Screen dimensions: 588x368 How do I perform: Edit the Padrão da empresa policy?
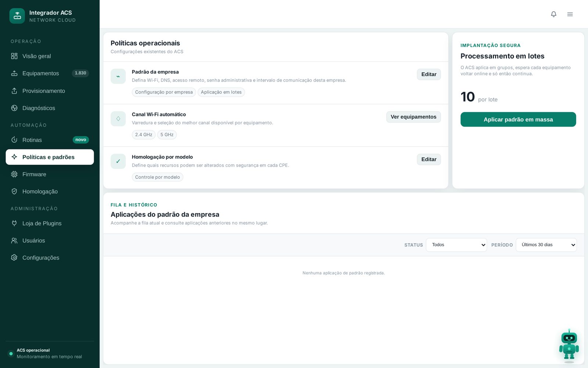429,74
